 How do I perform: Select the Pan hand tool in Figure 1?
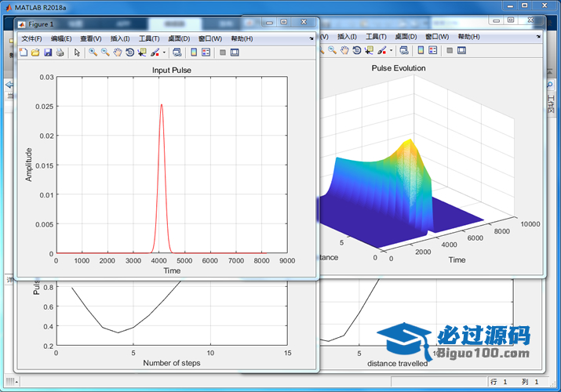point(117,53)
